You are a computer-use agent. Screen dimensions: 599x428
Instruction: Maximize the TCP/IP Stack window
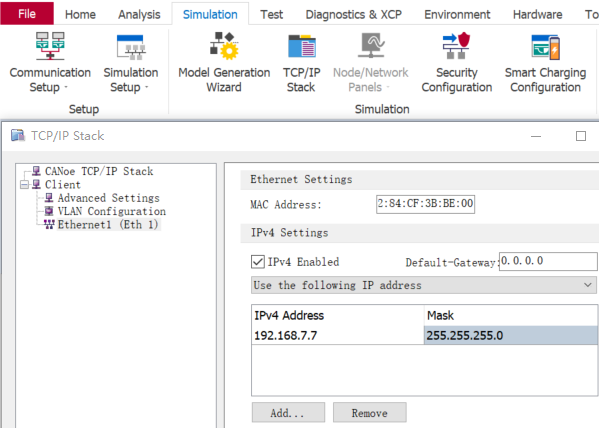click(581, 136)
